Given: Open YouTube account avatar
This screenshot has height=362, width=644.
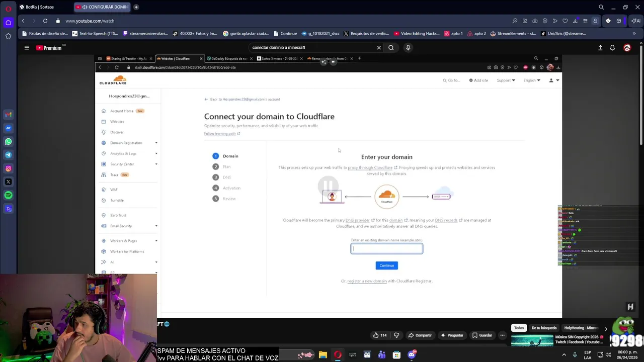Looking at the screenshot, I should click(627, 48).
